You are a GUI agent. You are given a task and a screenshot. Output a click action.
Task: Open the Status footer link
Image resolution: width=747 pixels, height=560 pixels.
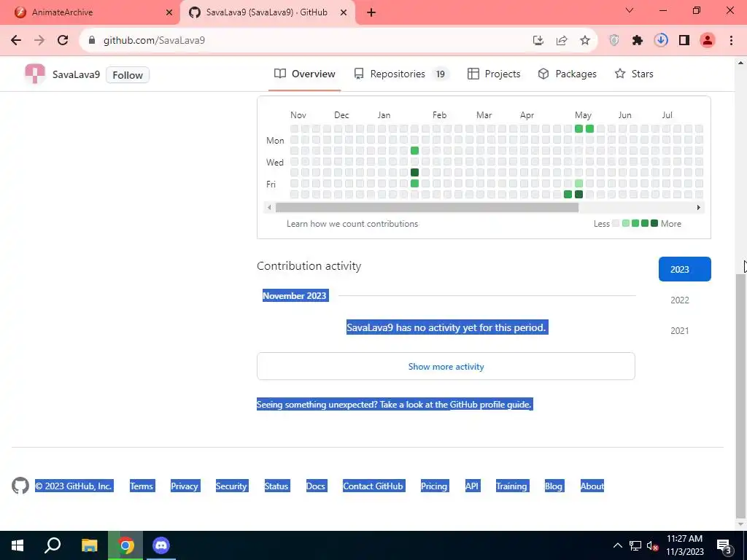tap(276, 486)
